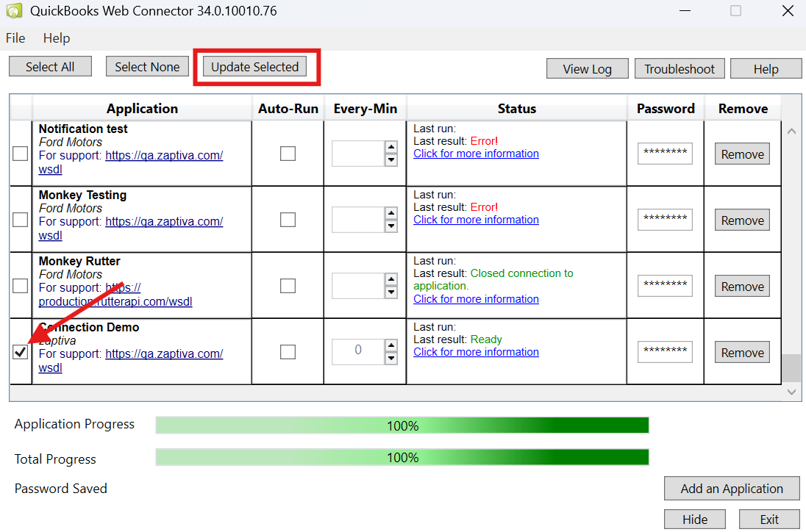Image resolution: width=806 pixels, height=532 pixels.
Task: Click down spinner arrow for Monkey Testing
Action: [391, 226]
